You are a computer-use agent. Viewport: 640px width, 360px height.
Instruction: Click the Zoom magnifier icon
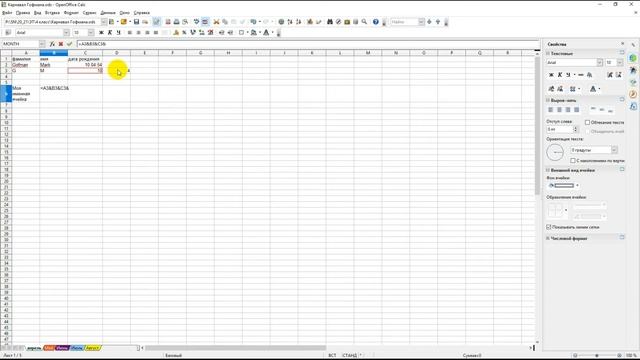(364, 22)
